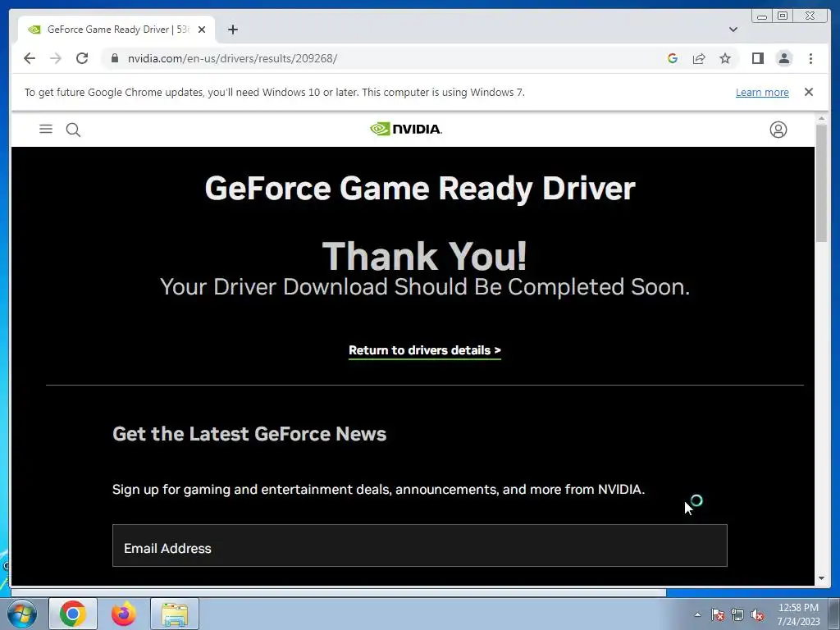Click the page vertical scrollbar thumb

click(821, 183)
